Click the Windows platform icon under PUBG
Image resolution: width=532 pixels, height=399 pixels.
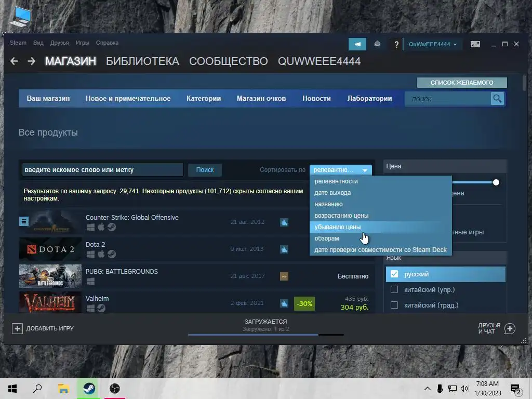[90, 281]
